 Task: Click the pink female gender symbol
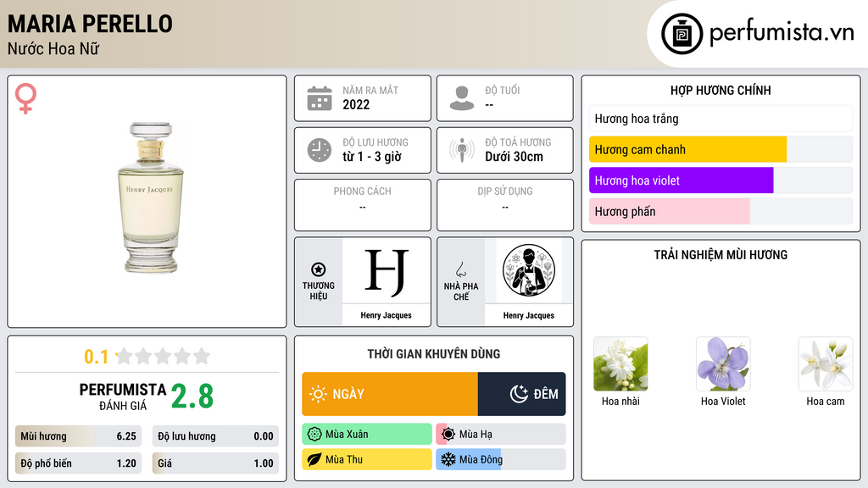coord(25,98)
